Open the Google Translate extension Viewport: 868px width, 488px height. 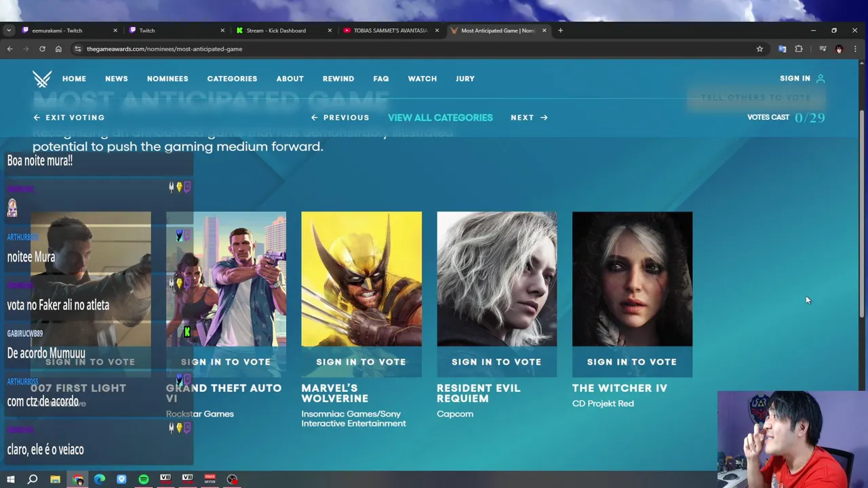pyautogui.click(x=782, y=49)
